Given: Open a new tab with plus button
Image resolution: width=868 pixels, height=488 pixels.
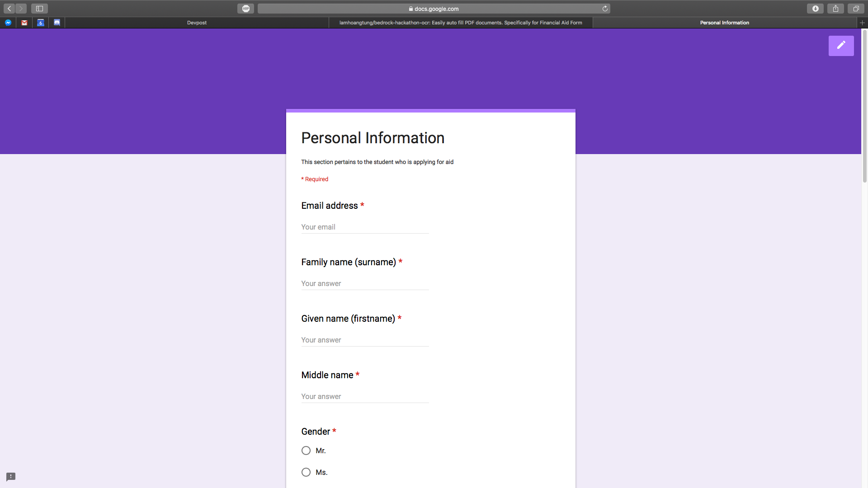Looking at the screenshot, I should [862, 23].
